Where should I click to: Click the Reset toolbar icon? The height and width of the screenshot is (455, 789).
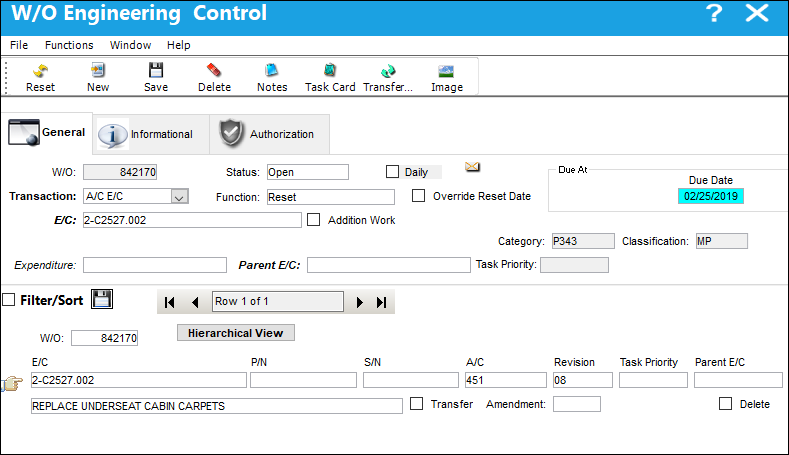coord(40,71)
